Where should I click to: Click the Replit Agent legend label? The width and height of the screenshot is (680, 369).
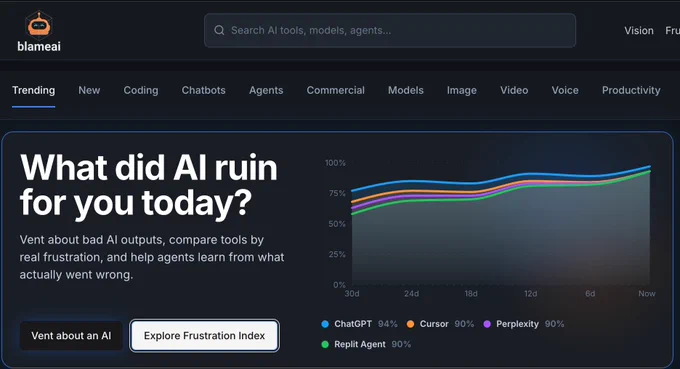click(x=360, y=344)
